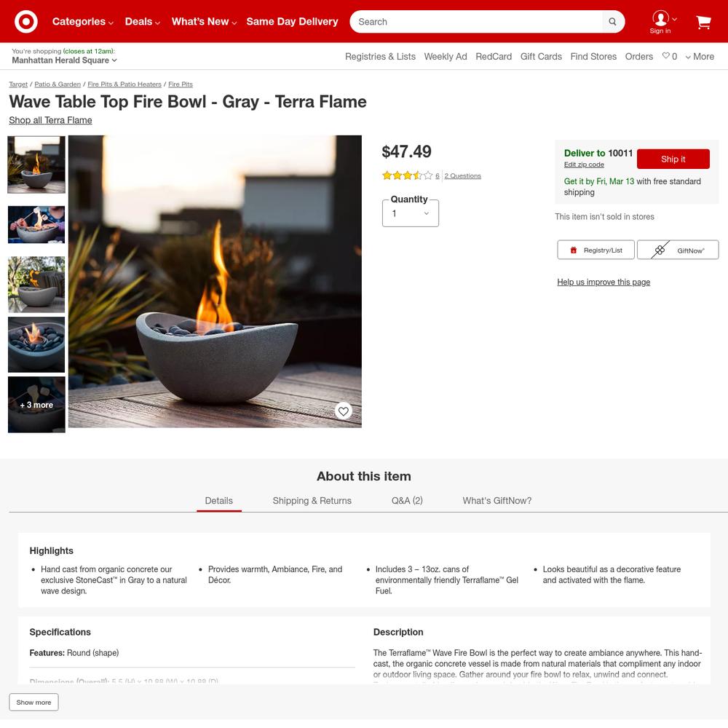Open the More dropdown in header
The image size is (728, 728).
(700, 56)
